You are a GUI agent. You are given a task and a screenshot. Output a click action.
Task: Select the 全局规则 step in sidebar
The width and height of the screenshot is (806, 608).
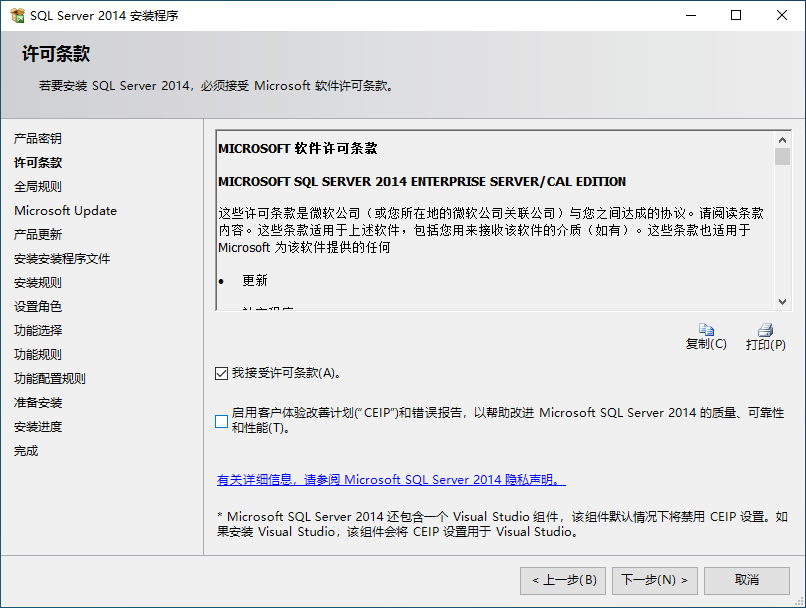tap(38, 187)
